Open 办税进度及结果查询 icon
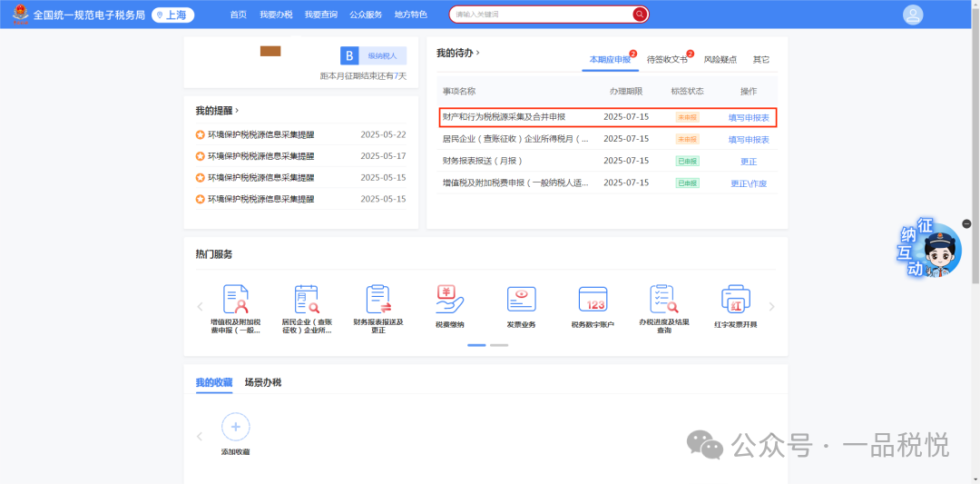Viewport: 980px width, 484px height. (x=663, y=300)
